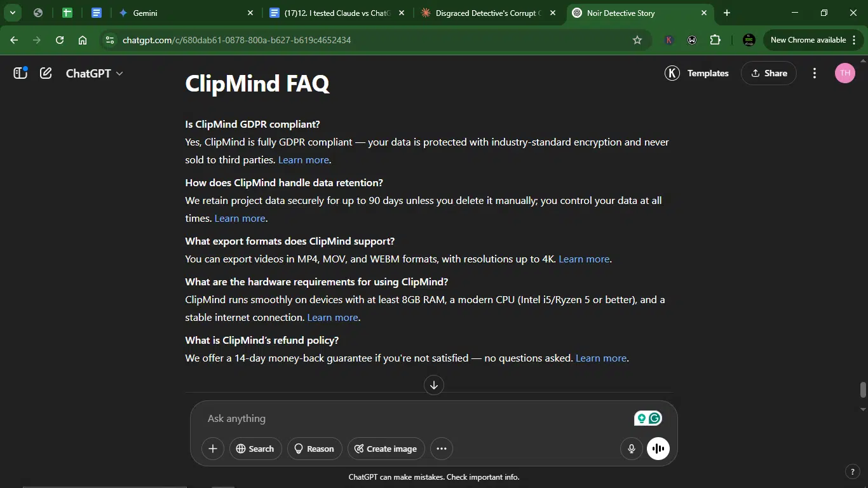Close the Disgraced Detective's tab

coord(552,13)
